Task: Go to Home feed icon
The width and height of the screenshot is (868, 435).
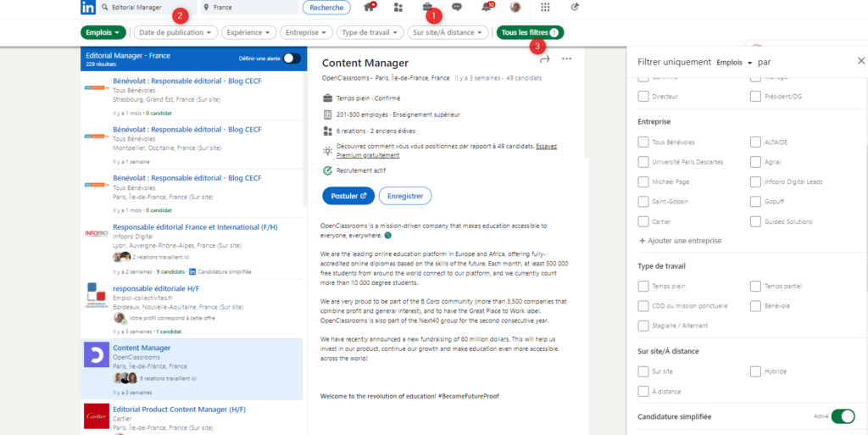Action: (370, 7)
